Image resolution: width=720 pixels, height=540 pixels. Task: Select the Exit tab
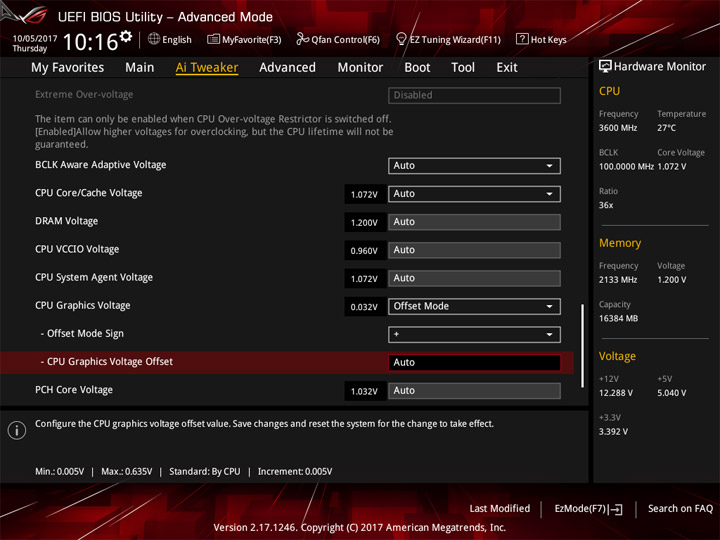coord(507,68)
